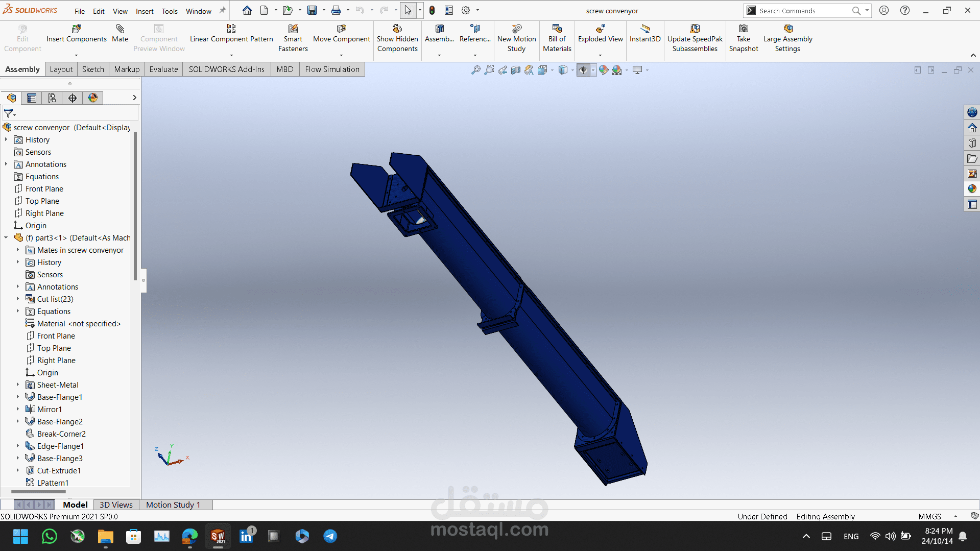Viewport: 980px width, 551px height.
Task: Open Section View tool
Action: pos(516,70)
